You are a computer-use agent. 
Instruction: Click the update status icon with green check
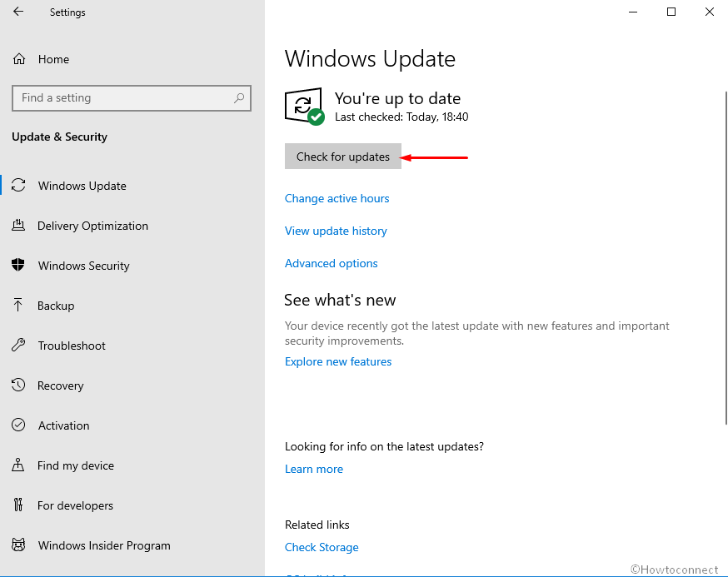[x=304, y=107]
